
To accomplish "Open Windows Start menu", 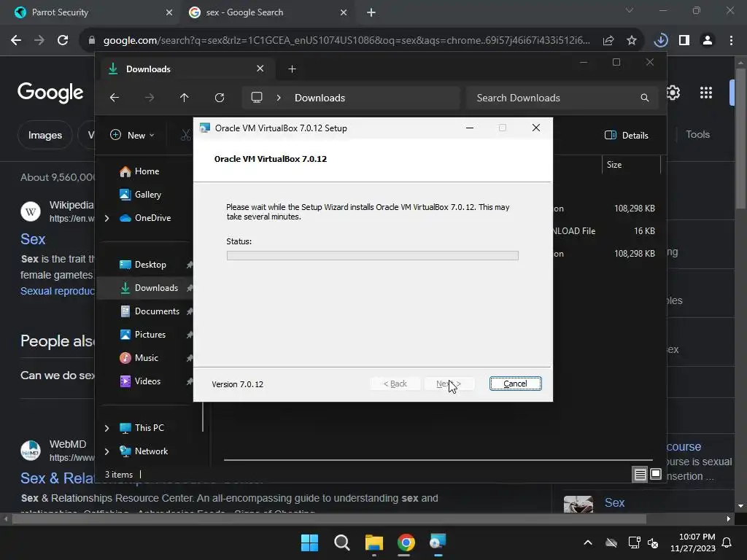I will tap(309, 542).
